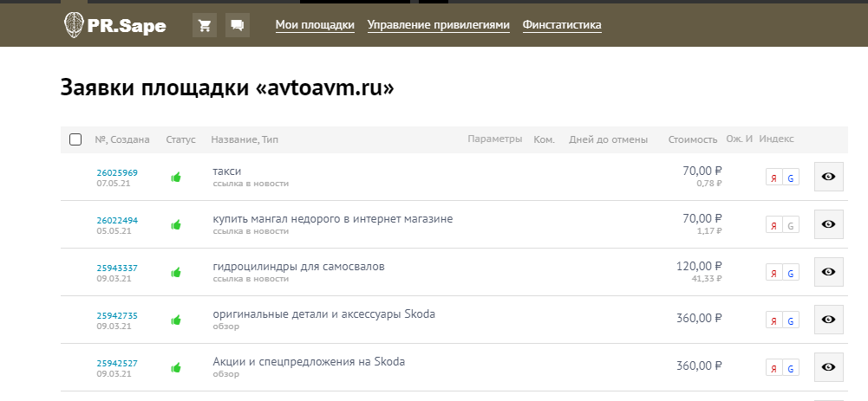The height and width of the screenshot is (401, 868).
Task: Open request number 26022494
Action: click(x=117, y=220)
